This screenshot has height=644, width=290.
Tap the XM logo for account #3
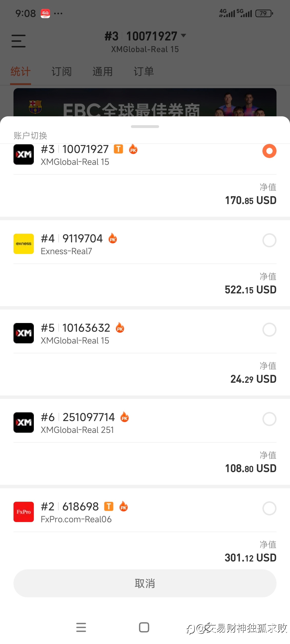[24, 154]
